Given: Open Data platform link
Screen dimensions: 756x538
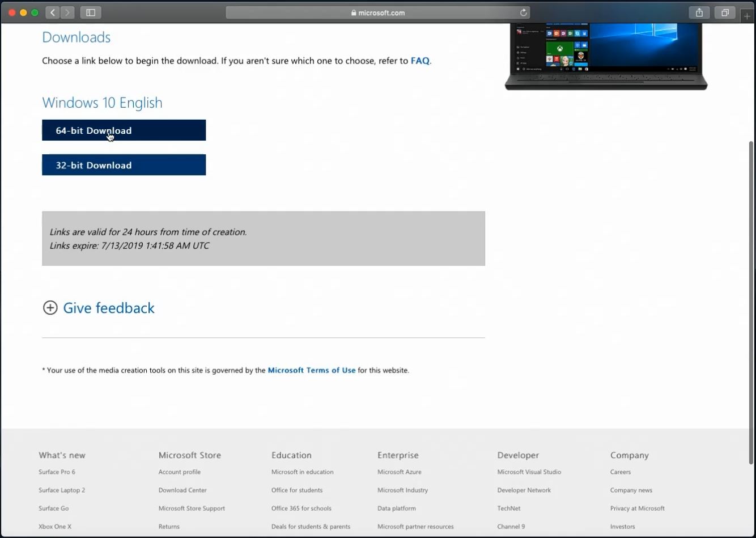Looking at the screenshot, I should [397, 508].
